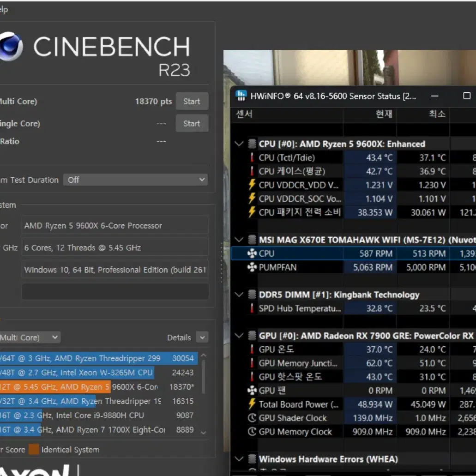
Task: Click fan icon of the CPU fan row
Action: [x=252, y=253]
